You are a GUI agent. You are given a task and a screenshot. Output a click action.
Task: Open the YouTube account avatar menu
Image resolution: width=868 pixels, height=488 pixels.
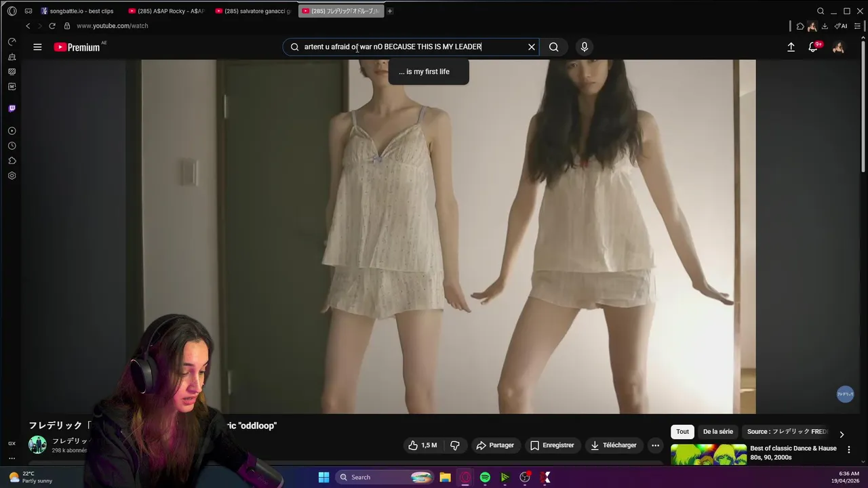point(838,47)
